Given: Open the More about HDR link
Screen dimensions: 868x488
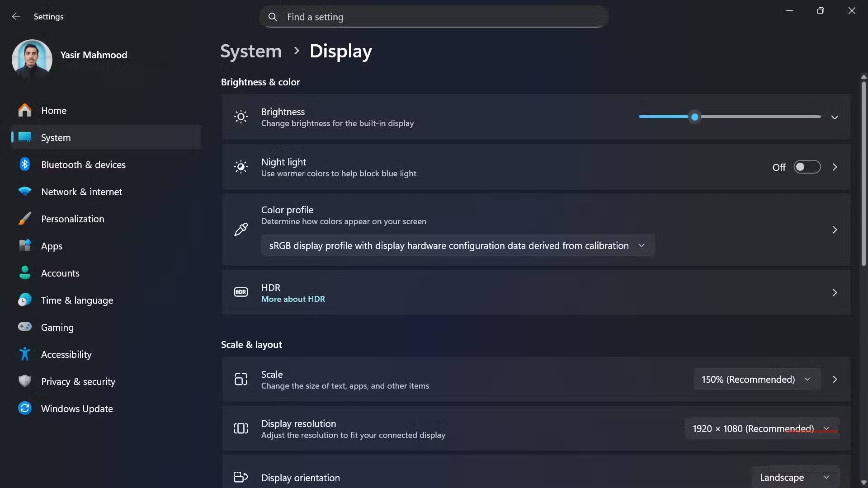Looking at the screenshot, I should (293, 299).
